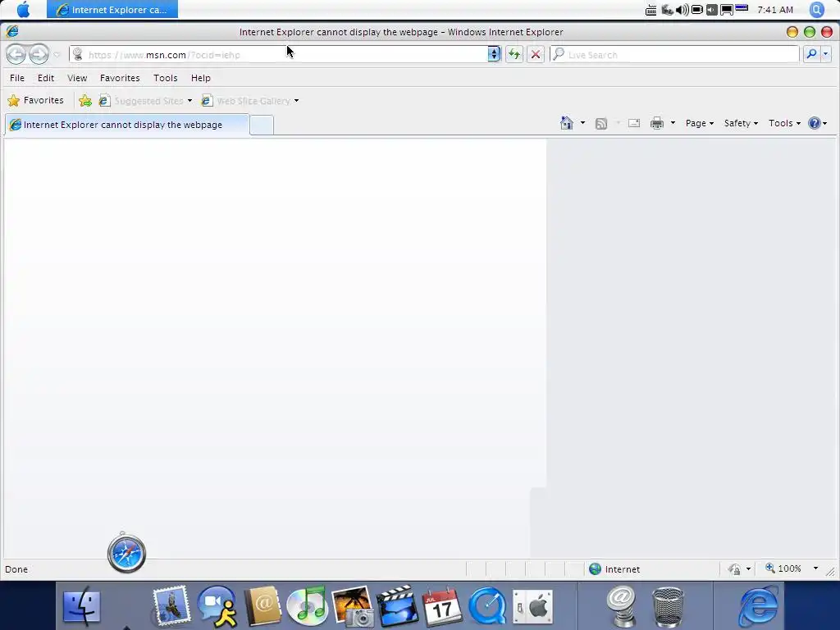Image resolution: width=840 pixels, height=630 pixels.
Task: Open the Suggested Sites link
Action: (141, 101)
